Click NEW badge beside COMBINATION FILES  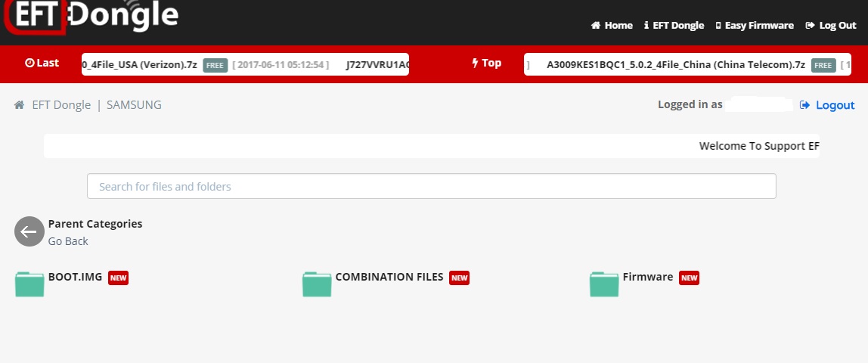coord(459,278)
